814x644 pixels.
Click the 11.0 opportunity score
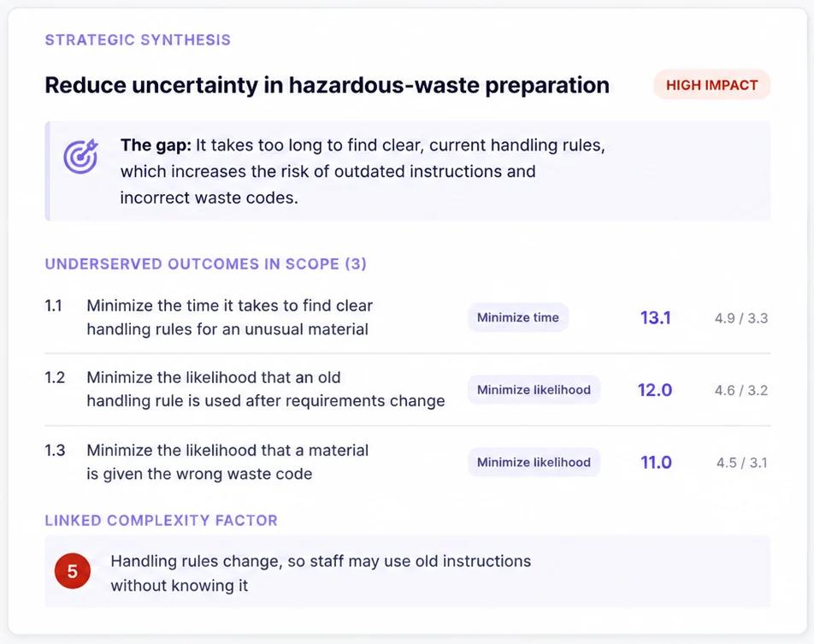coord(656,462)
